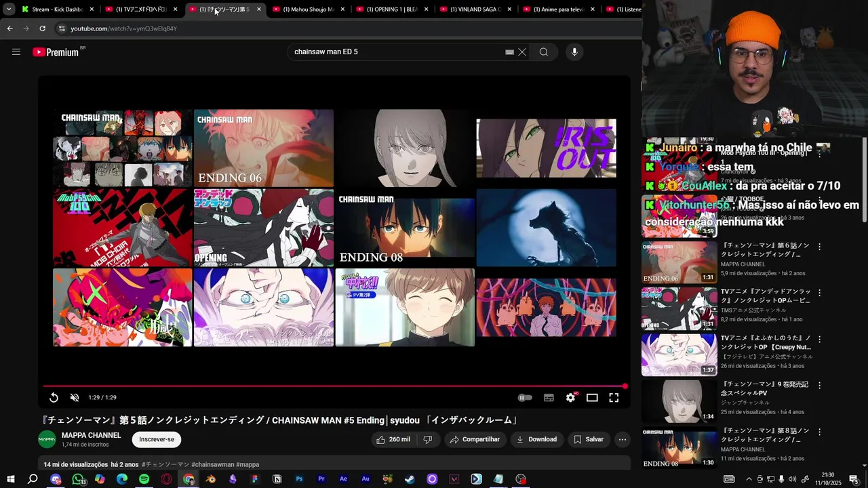Close the Mahou Shoujo tab
The image size is (868, 488).
click(x=342, y=9)
